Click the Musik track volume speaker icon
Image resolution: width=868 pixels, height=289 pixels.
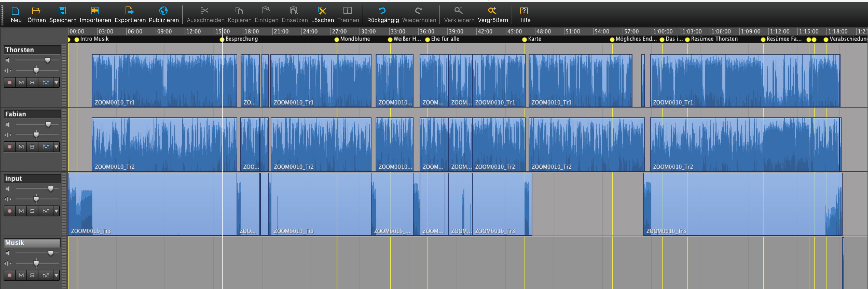tap(8, 253)
